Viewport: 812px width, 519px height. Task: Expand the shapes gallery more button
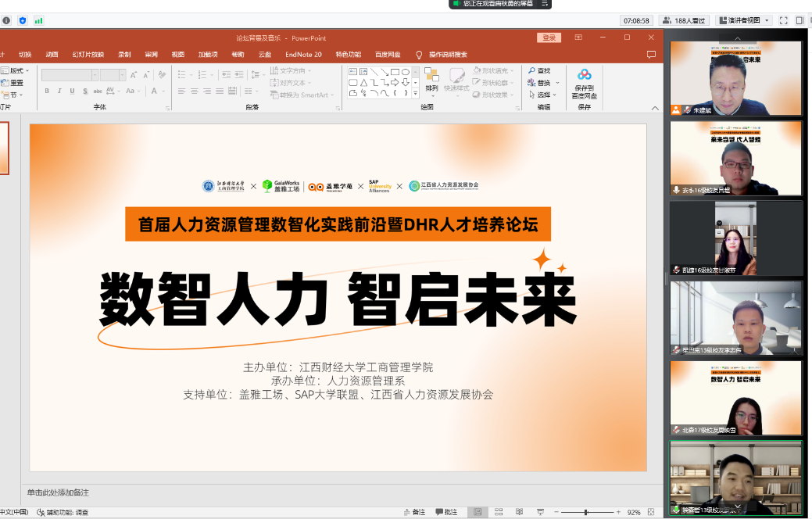coord(415,93)
